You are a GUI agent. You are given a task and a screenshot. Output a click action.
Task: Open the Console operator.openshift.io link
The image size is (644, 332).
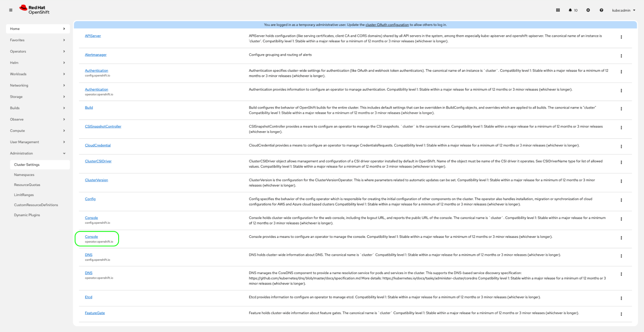click(x=91, y=237)
